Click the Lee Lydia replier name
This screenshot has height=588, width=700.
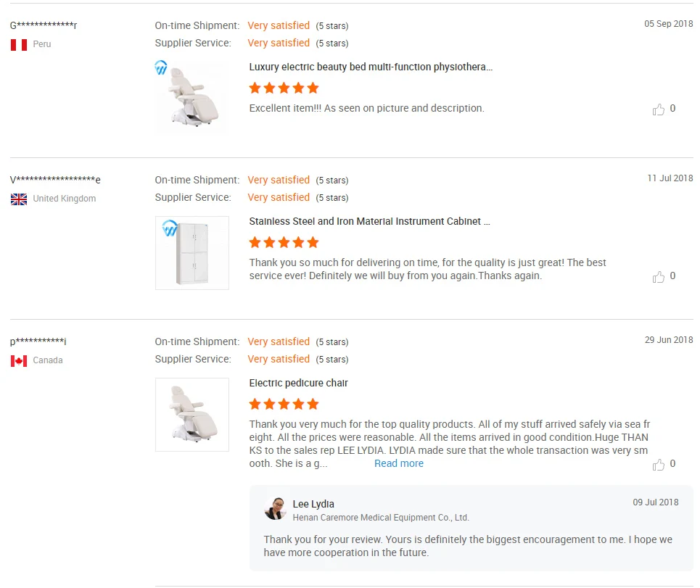pos(313,504)
